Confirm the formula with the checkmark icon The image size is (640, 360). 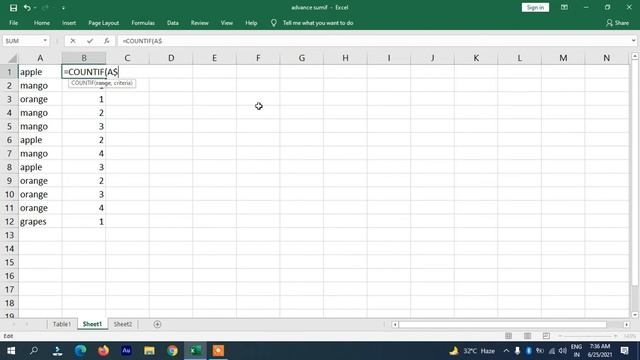coord(90,40)
